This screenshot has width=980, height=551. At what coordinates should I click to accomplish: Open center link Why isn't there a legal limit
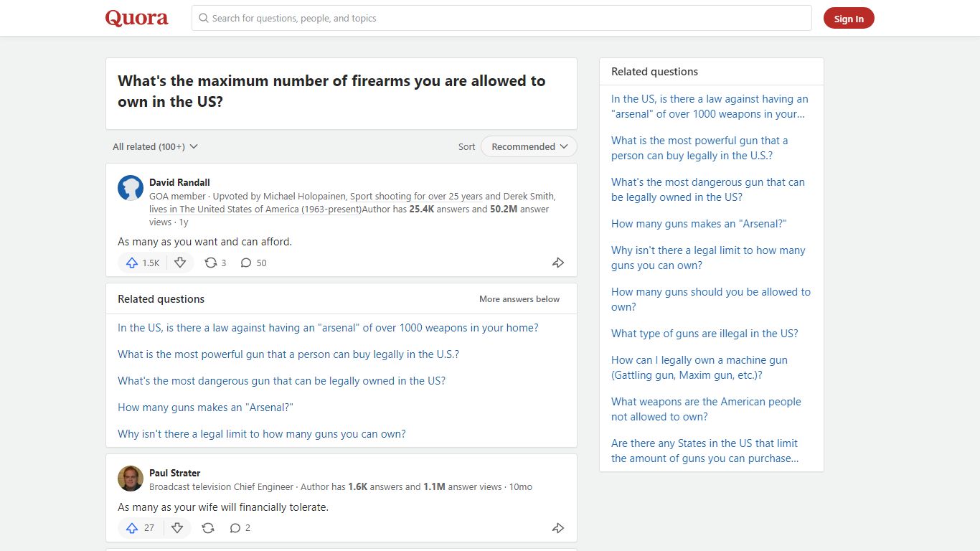(262, 434)
